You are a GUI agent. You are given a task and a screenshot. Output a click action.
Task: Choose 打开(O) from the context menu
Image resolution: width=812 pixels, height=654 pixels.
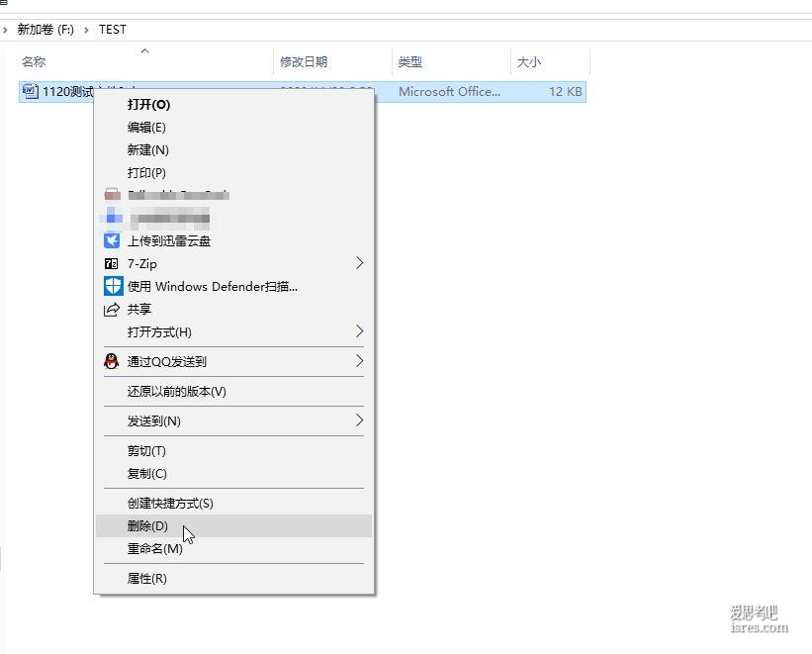(233, 105)
